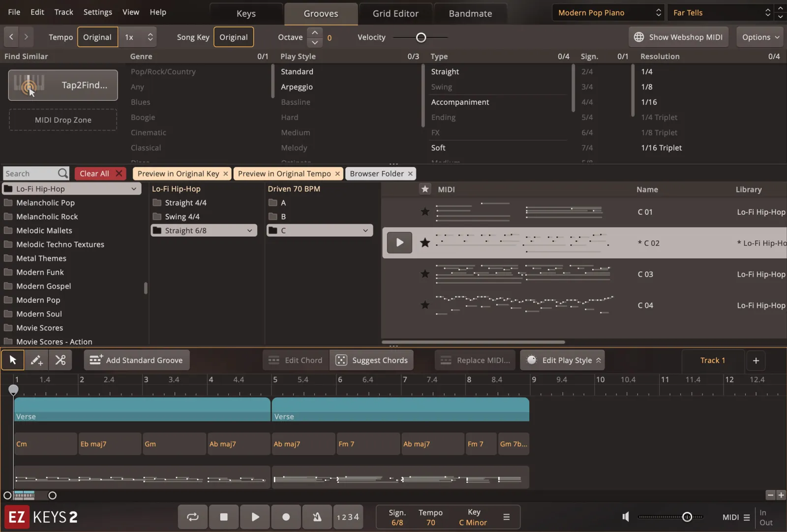Favorite the C 01 MIDI file
Screen dimensions: 787x532
pyautogui.click(x=425, y=212)
